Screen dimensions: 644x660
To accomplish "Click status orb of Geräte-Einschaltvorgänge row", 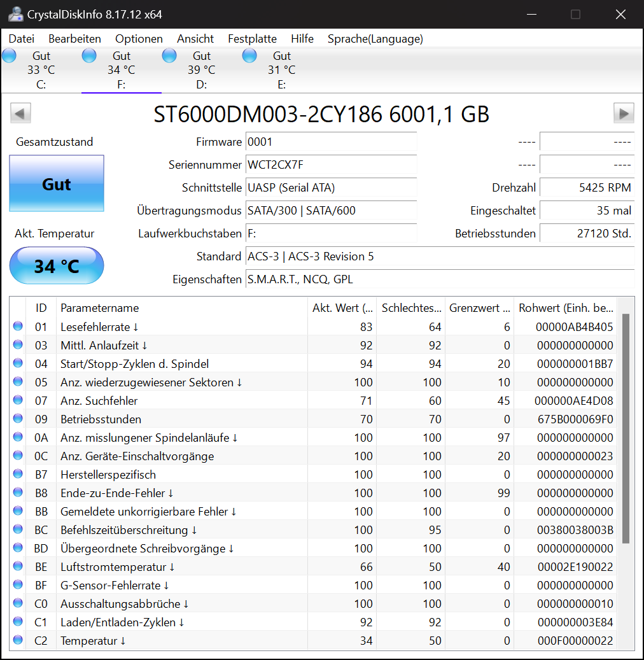I will 18,456.
